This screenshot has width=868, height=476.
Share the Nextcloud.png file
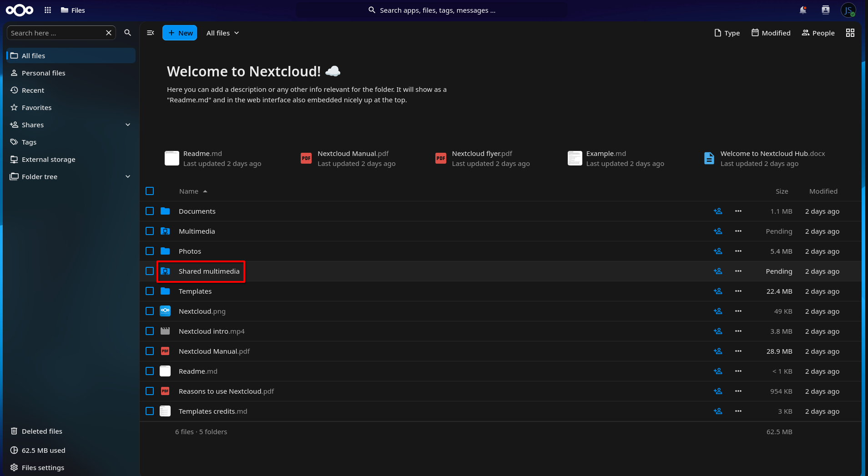click(718, 311)
